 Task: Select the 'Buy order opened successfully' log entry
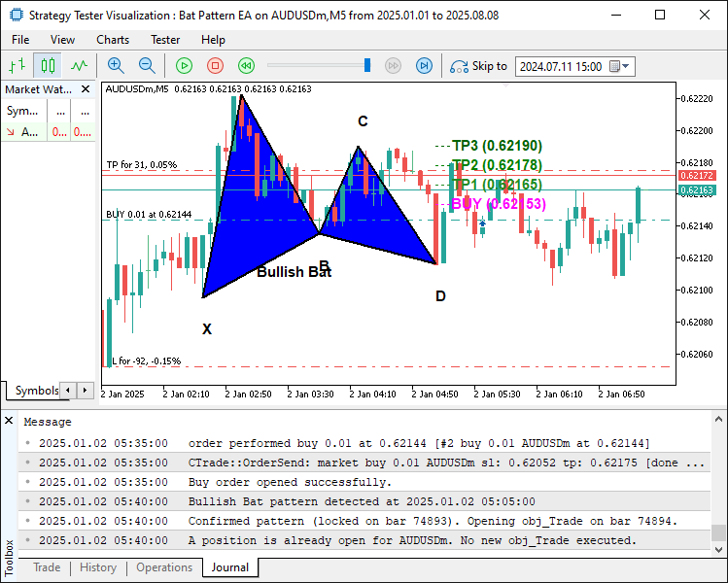364,482
